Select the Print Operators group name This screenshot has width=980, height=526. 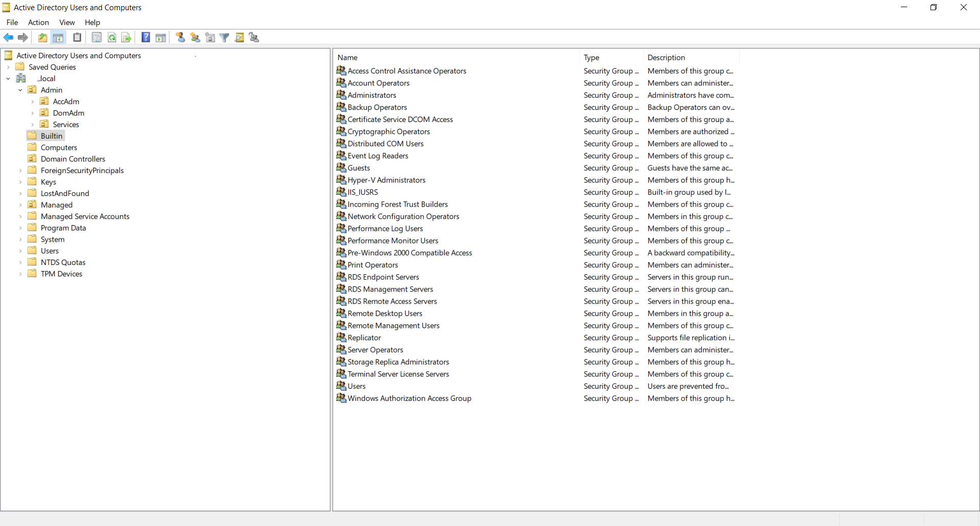373,265
